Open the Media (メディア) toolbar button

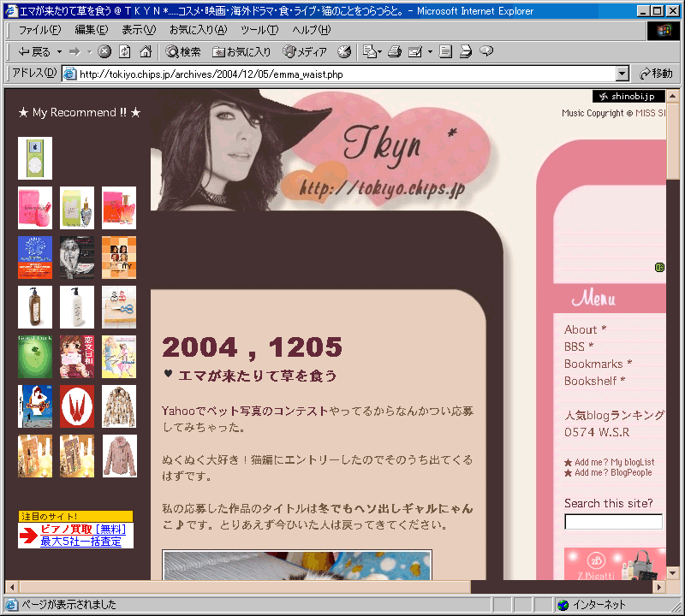click(305, 52)
